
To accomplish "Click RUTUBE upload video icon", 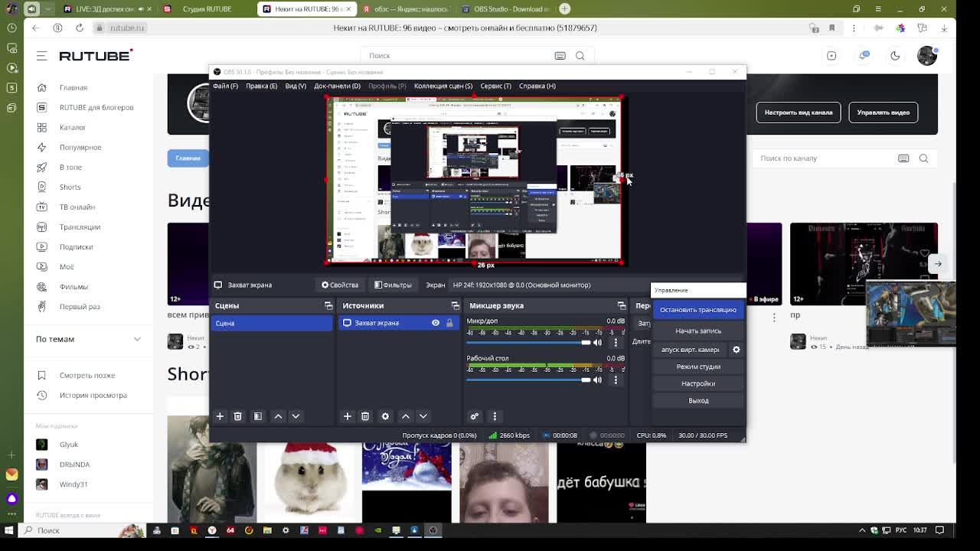I will [x=831, y=55].
